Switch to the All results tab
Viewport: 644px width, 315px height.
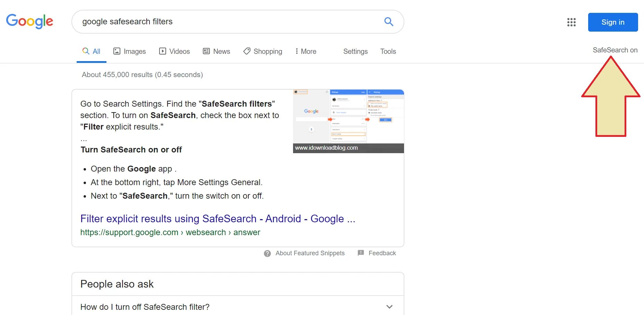tap(92, 51)
